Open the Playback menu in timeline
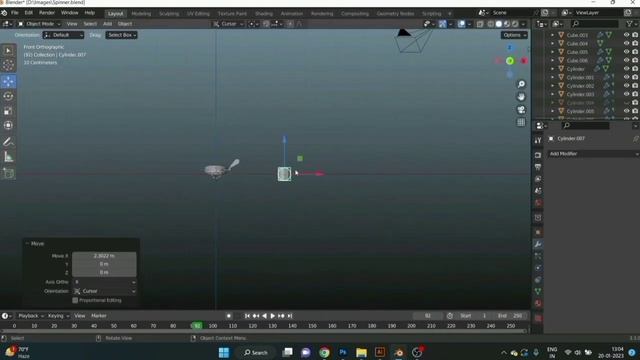Viewport: 640px width, 360px height. tap(30, 316)
